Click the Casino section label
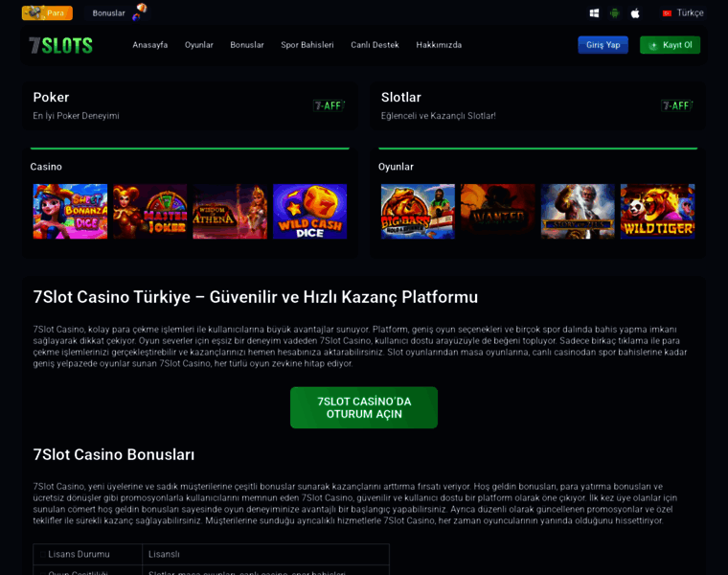The width and height of the screenshot is (728, 575). click(46, 167)
